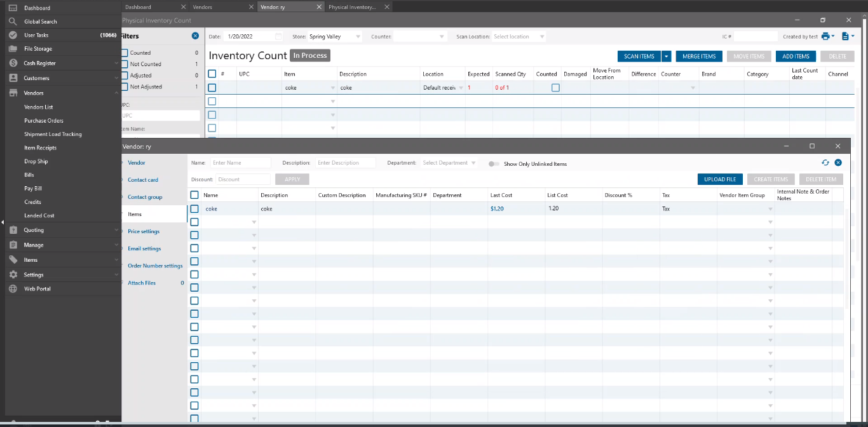Image resolution: width=868 pixels, height=427 pixels.
Task: Tick the Counted checkbox in coke row
Action: click(x=555, y=88)
